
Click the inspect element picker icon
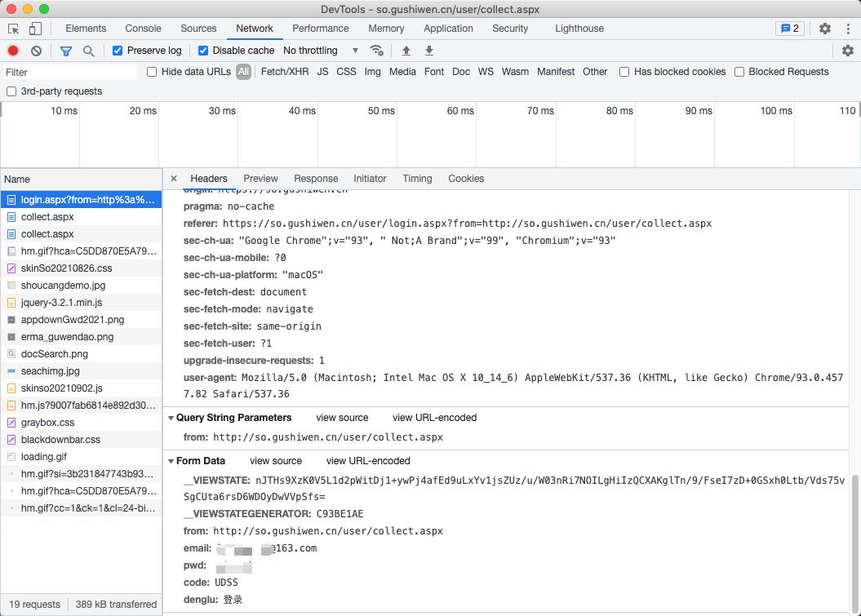(14, 29)
